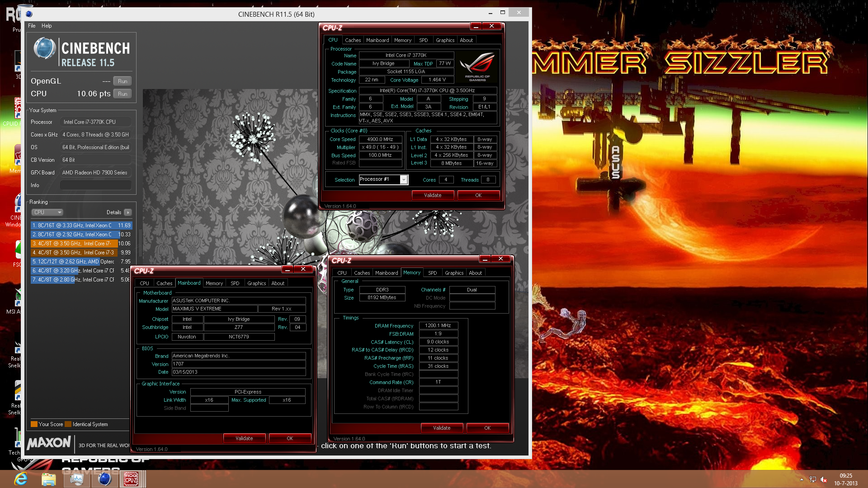The height and width of the screenshot is (488, 868).
Task: Click the ROG CPU-Z taskbar icon
Action: (131, 479)
